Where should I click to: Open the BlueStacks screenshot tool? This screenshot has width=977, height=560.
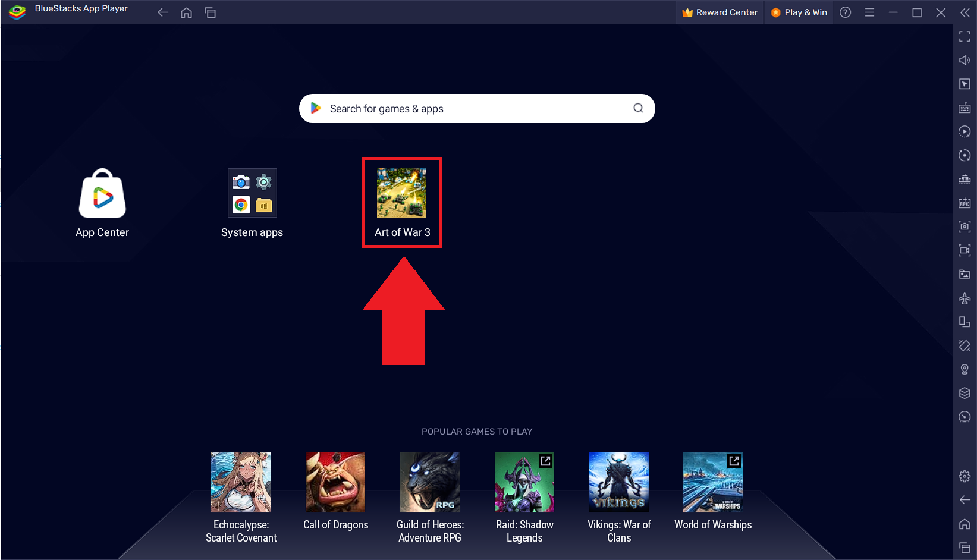[965, 226]
